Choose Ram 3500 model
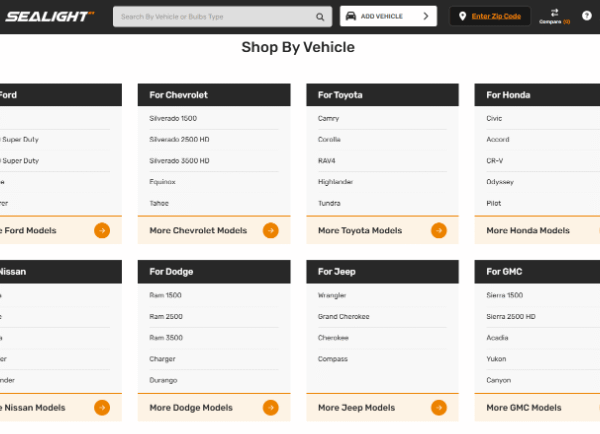The image size is (600, 434). click(x=166, y=338)
